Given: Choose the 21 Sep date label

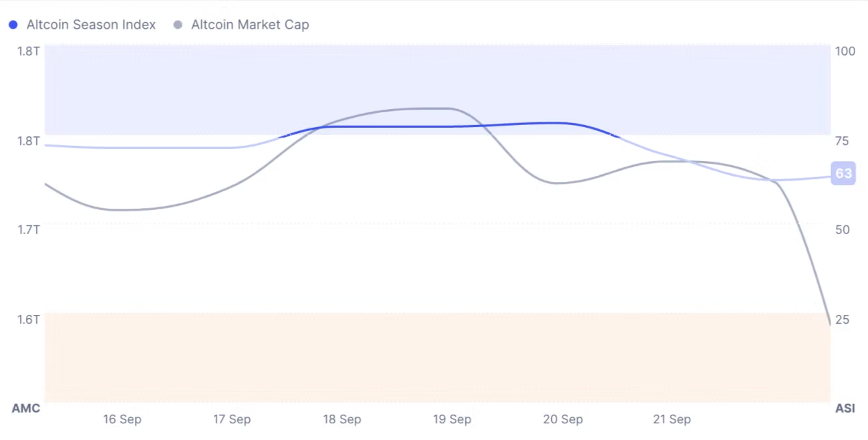Looking at the screenshot, I should point(672,419).
